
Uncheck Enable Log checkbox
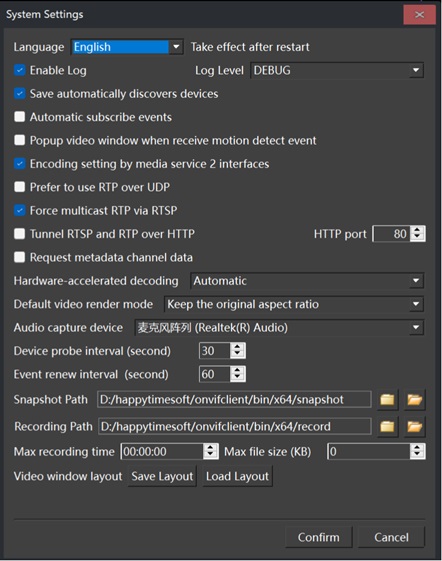[20, 70]
